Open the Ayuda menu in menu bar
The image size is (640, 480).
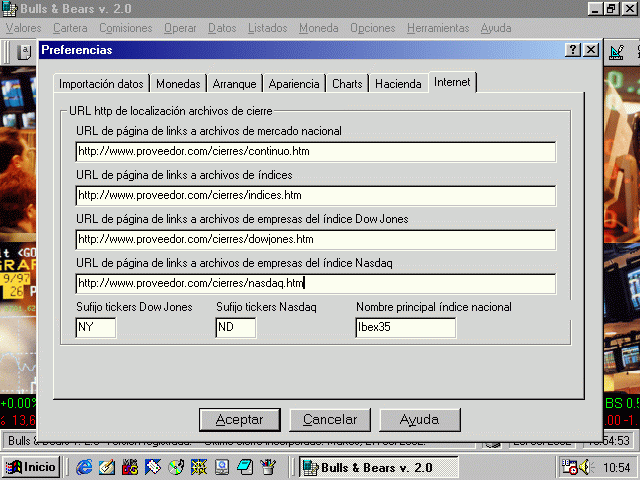496,28
